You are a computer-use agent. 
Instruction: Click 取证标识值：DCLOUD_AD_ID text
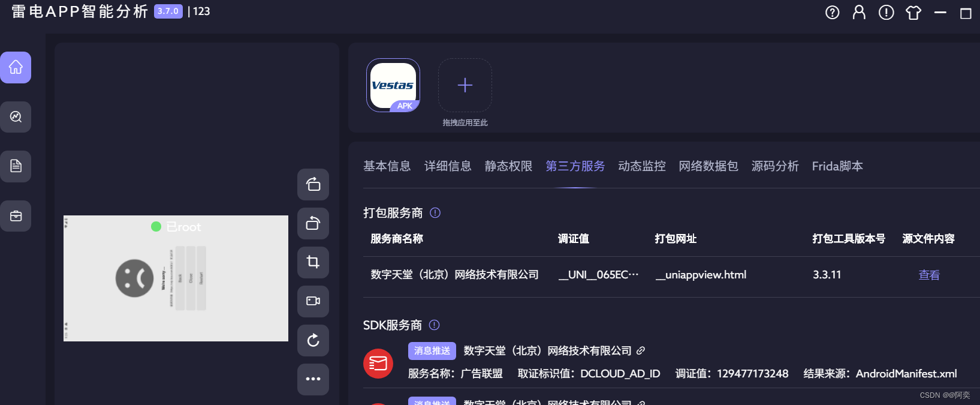tap(589, 374)
